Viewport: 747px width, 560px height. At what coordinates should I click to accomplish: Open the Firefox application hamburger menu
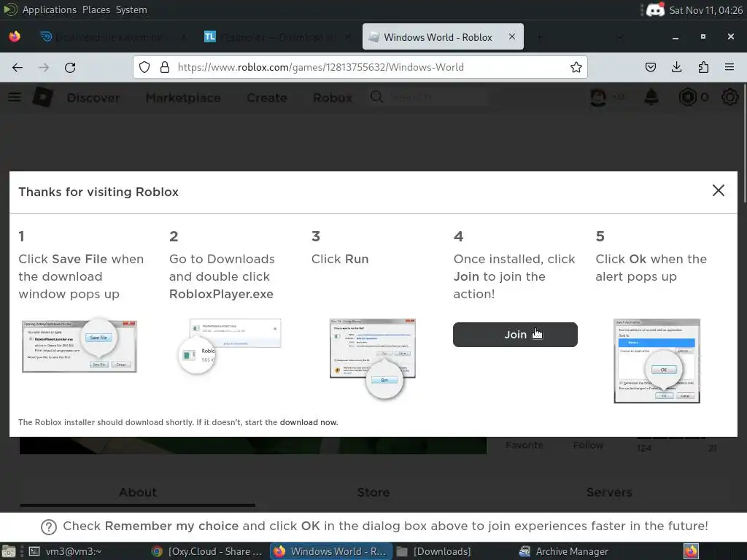[729, 67]
